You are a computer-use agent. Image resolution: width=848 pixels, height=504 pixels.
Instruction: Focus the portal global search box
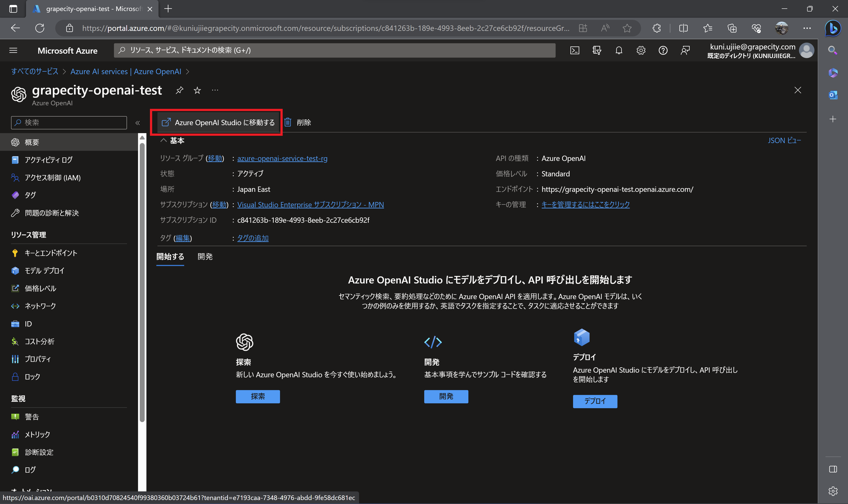(335, 50)
